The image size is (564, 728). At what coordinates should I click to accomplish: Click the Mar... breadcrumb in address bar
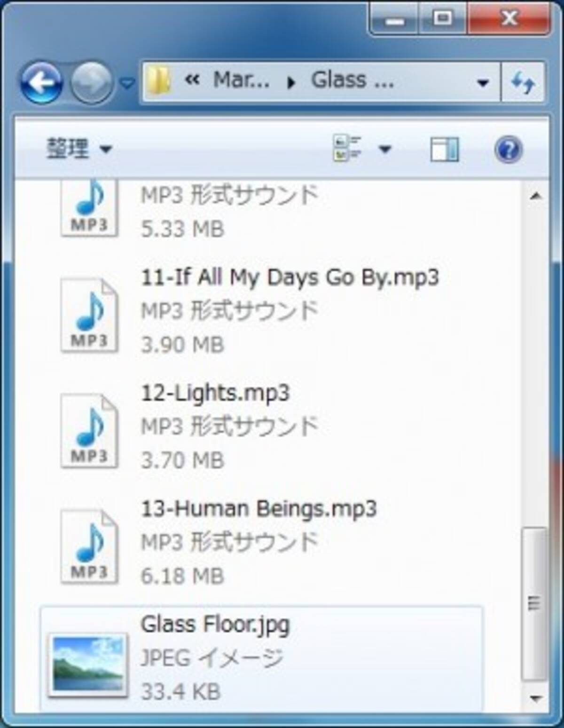241,81
